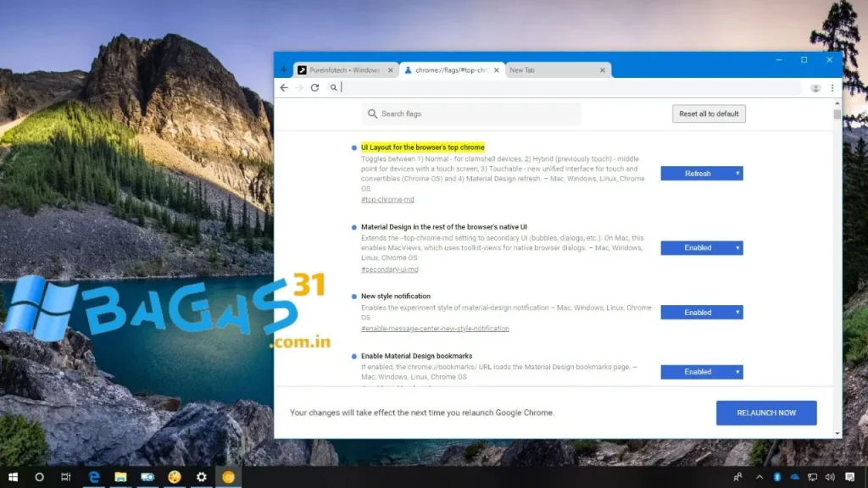Click 'Enable Material Design bookmarks' heading
The height and width of the screenshot is (488, 868).
[417, 357]
